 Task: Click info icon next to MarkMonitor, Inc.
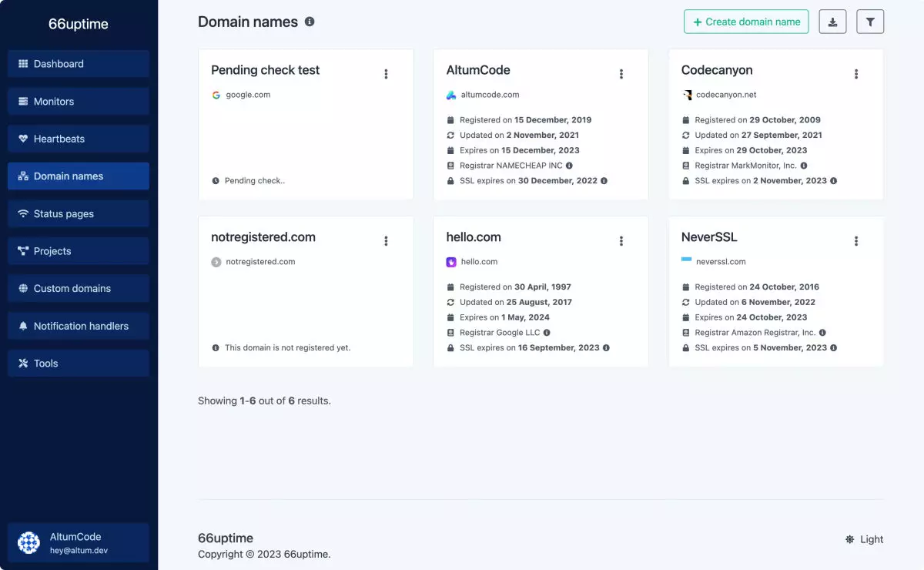[x=804, y=166]
